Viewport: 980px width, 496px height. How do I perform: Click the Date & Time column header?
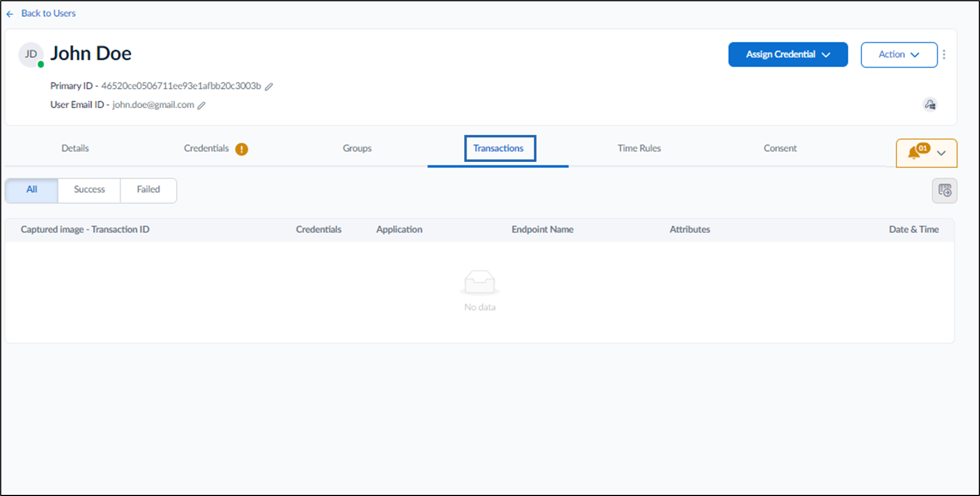point(914,230)
